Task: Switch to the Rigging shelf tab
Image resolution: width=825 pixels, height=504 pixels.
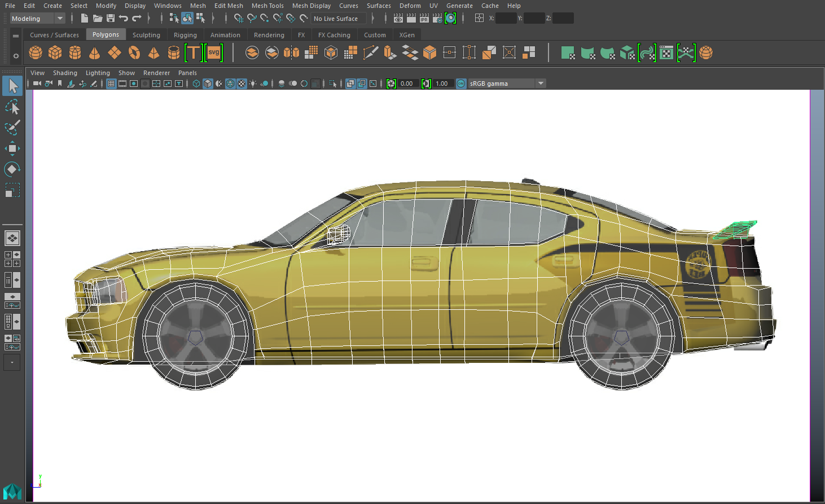Action: click(x=185, y=35)
